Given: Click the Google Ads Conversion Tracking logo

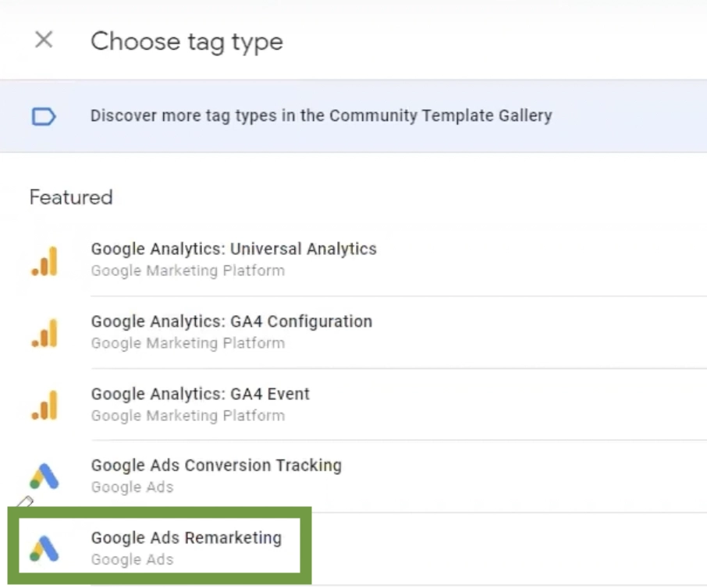Looking at the screenshot, I should (44, 476).
